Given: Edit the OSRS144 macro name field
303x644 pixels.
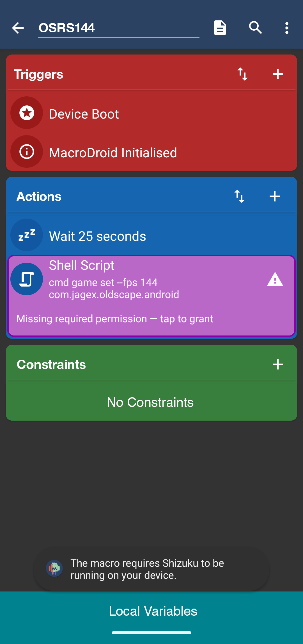Looking at the screenshot, I should (x=119, y=28).
